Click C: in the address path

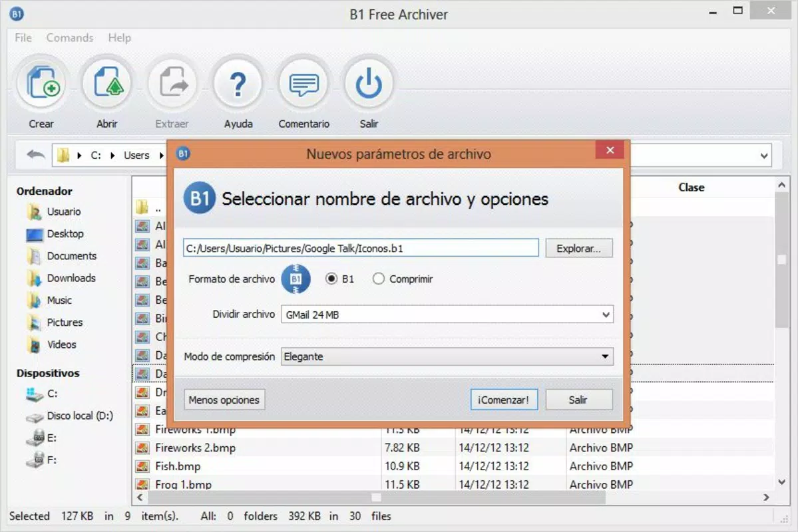point(96,155)
